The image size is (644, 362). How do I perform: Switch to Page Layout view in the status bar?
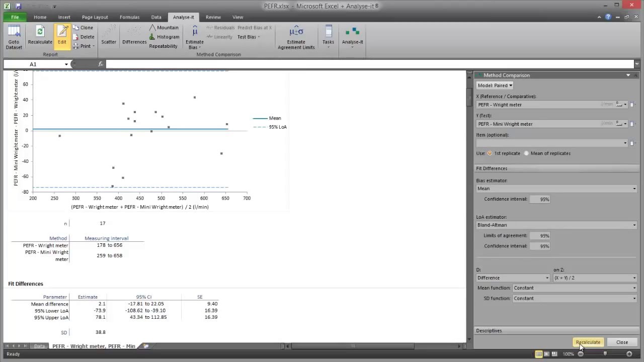(546, 354)
